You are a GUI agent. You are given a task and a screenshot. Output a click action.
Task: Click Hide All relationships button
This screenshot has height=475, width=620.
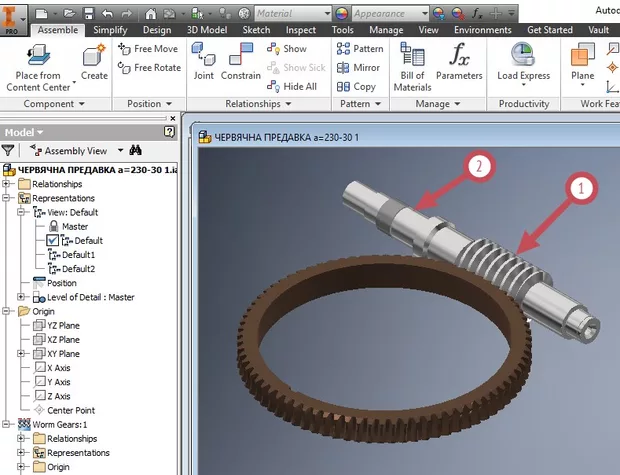coord(292,86)
